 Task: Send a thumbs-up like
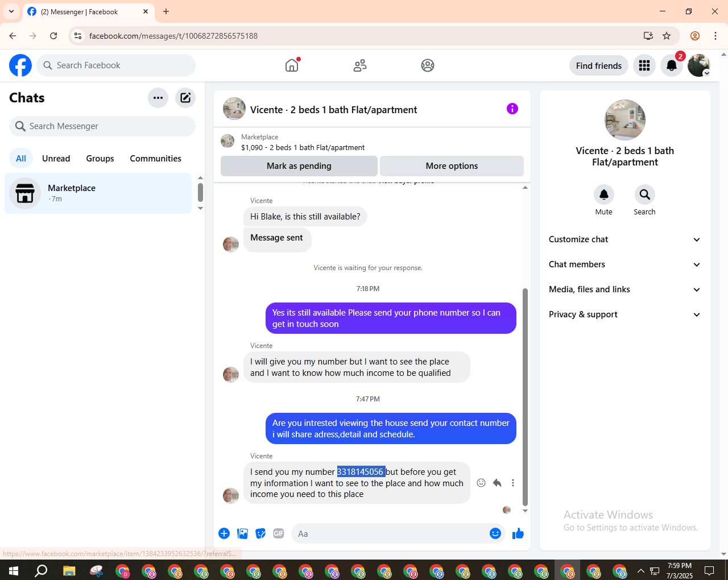518,533
